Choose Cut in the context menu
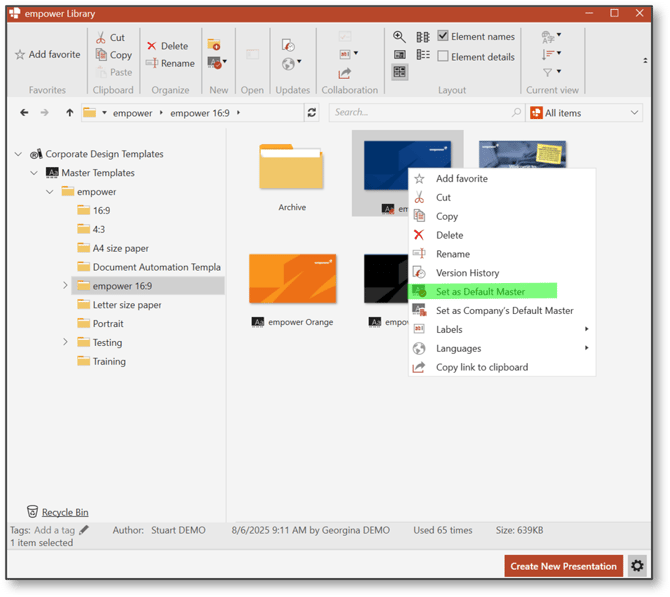 502,197
